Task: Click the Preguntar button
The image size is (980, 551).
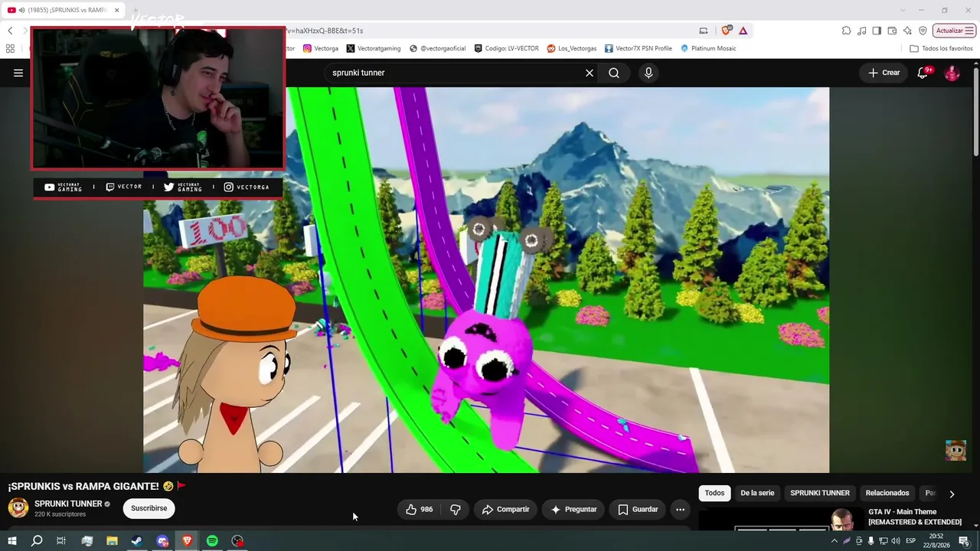Action: (x=573, y=509)
